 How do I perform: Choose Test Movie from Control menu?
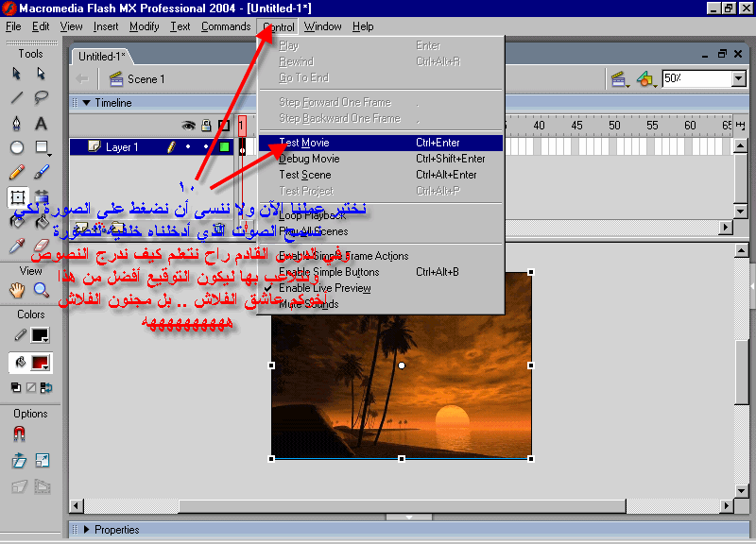point(381,143)
